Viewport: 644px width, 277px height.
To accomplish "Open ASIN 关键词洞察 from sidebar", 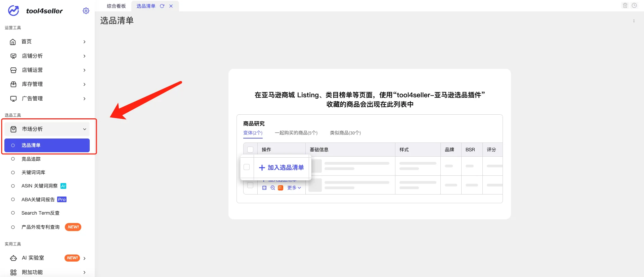I will click(40, 186).
